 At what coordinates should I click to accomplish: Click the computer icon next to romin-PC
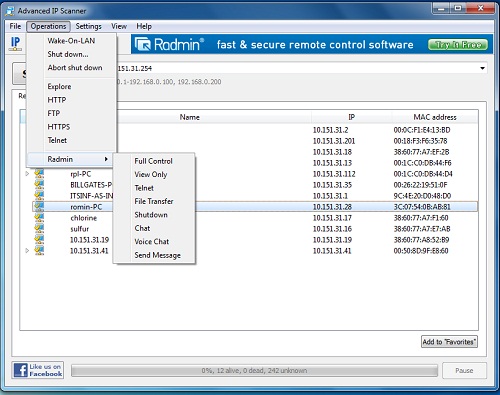coord(39,206)
